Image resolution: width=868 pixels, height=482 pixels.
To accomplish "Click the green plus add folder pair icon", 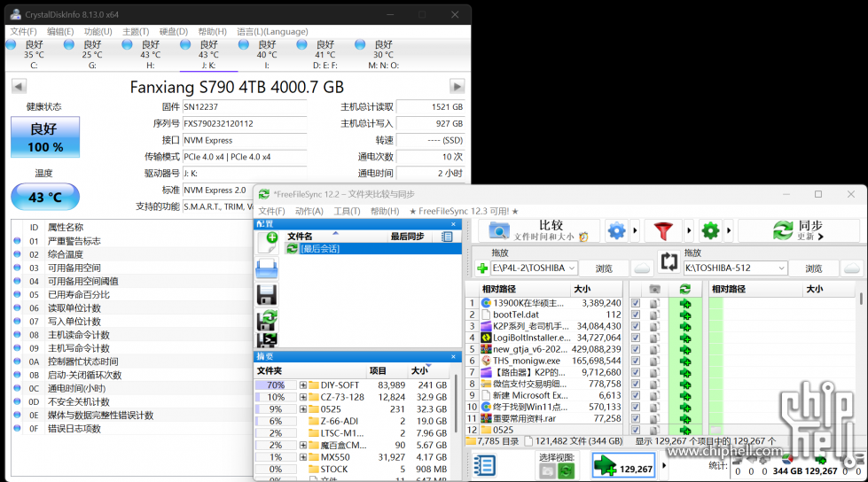I will pos(482,268).
